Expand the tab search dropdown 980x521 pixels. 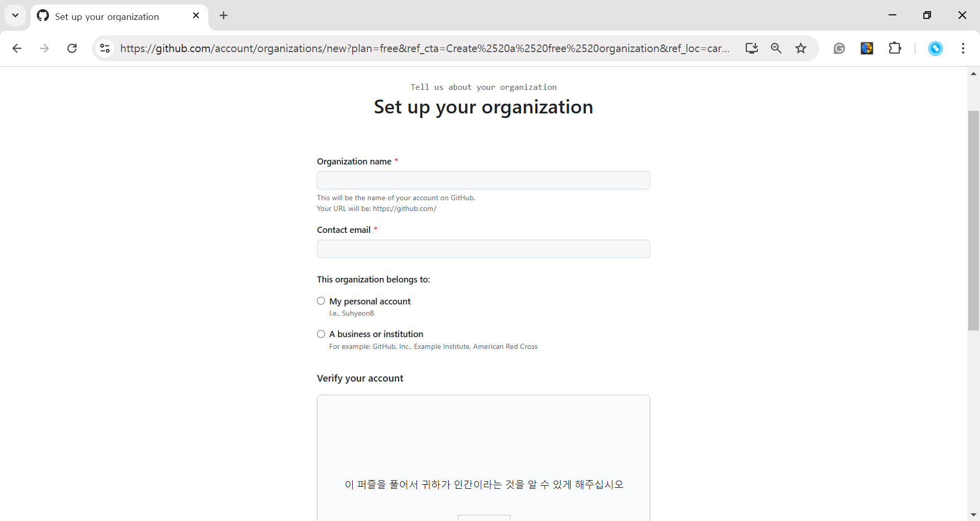pos(15,15)
